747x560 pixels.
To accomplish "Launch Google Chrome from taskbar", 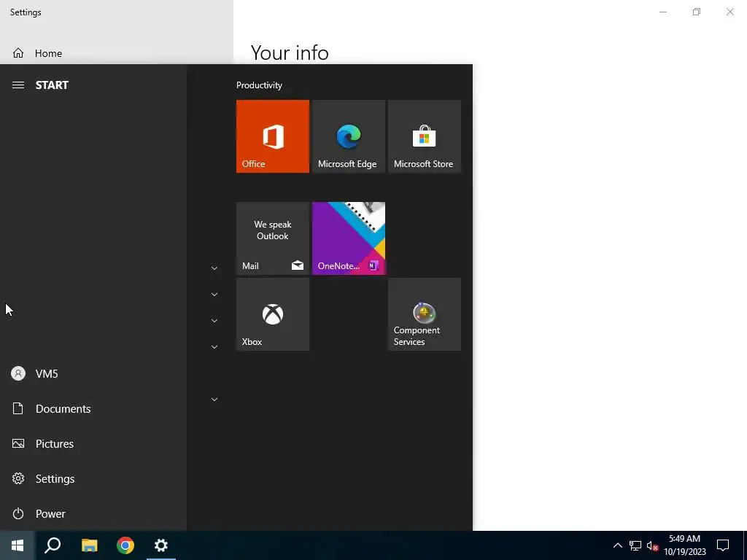I will tap(125, 545).
